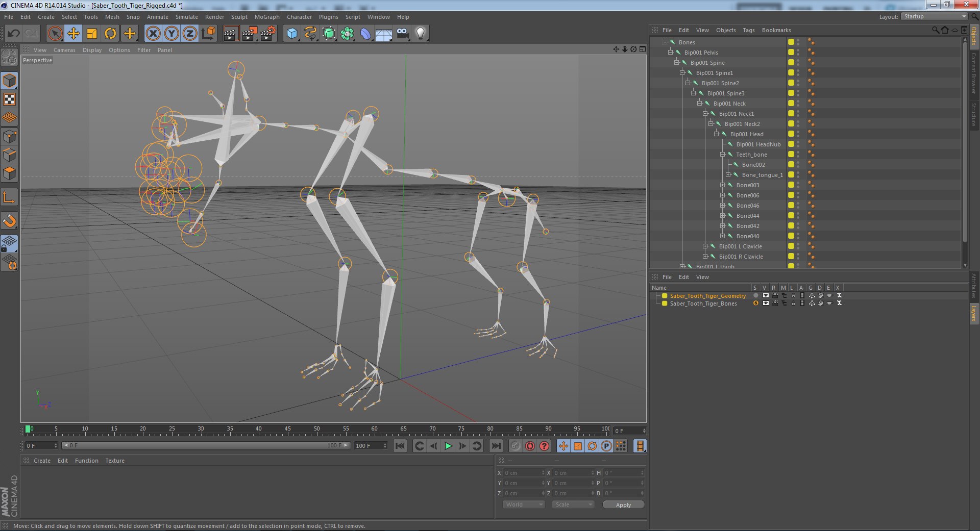
Task: Collapse the Bip001 Head tree node
Action: (717, 134)
